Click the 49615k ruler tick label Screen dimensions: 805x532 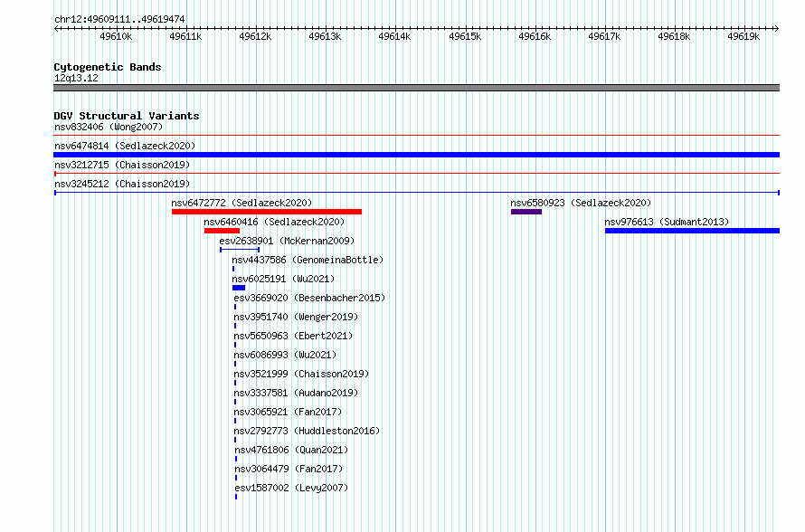tap(465, 36)
